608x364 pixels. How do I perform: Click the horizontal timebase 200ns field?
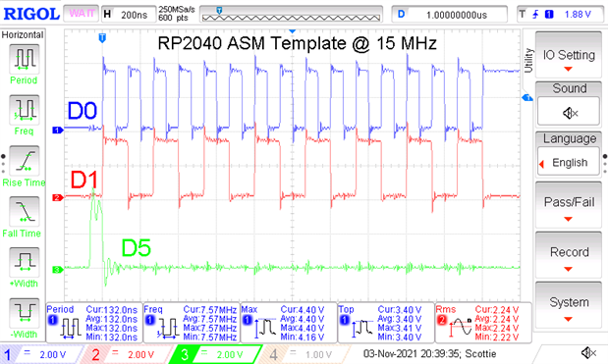tap(129, 15)
